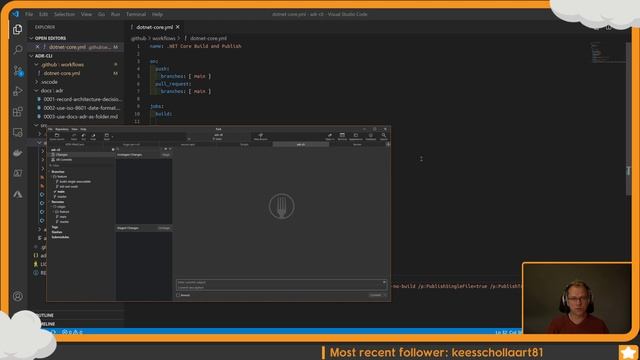Select the main branch in Fork sidebar
Viewport: 640px width, 360px height.
[x=61, y=191]
